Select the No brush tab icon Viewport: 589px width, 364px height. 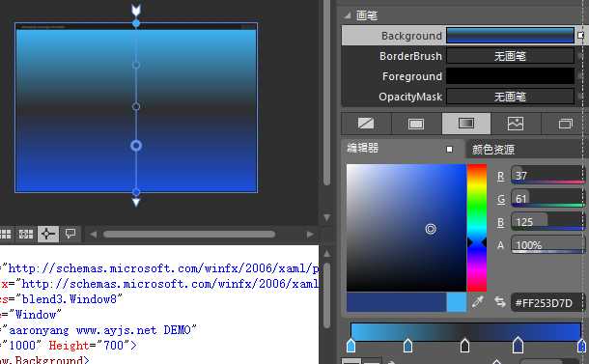pyautogui.click(x=366, y=124)
